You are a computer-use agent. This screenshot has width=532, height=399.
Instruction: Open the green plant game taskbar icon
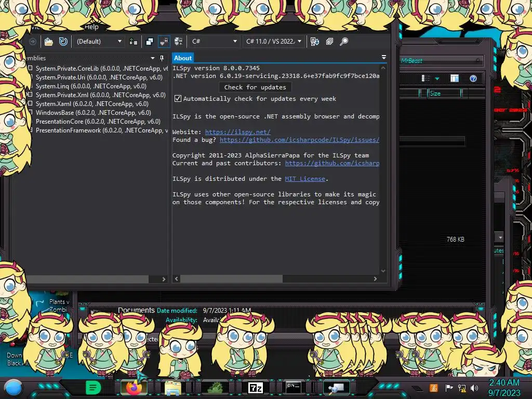[x=215, y=388]
